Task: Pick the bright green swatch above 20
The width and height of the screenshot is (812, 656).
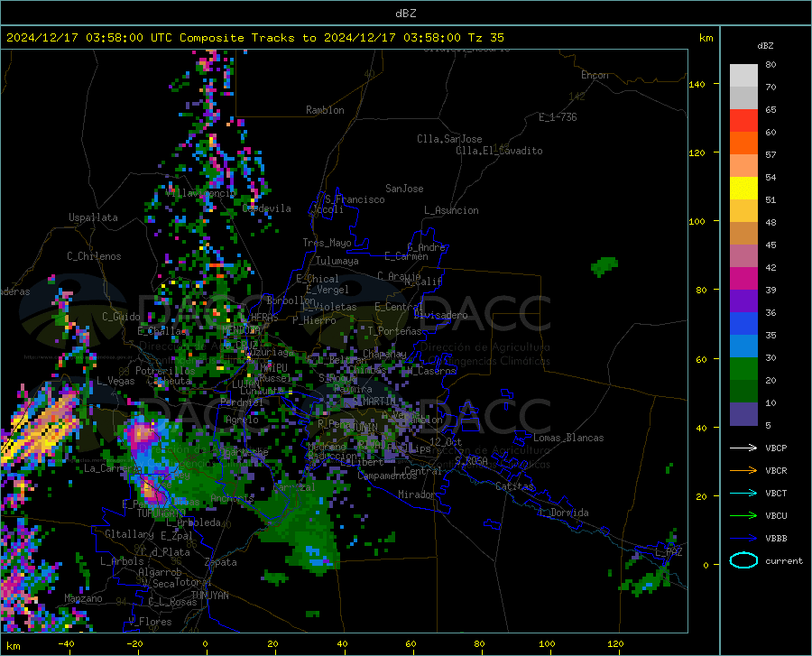Action: [743, 369]
